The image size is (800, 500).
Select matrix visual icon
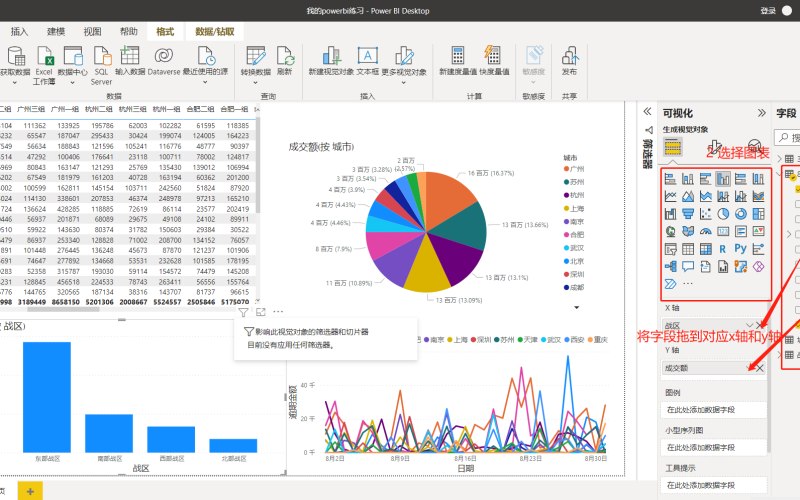pos(706,249)
